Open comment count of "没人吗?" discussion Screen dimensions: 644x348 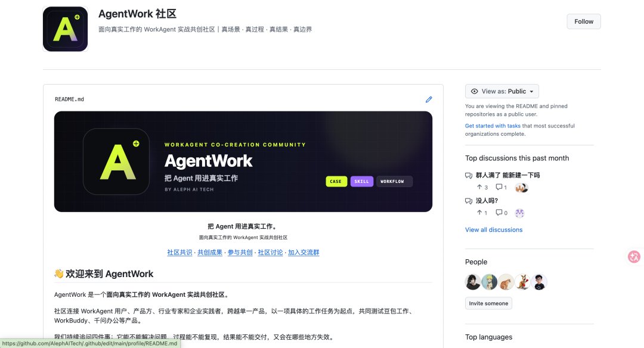pyautogui.click(x=501, y=213)
